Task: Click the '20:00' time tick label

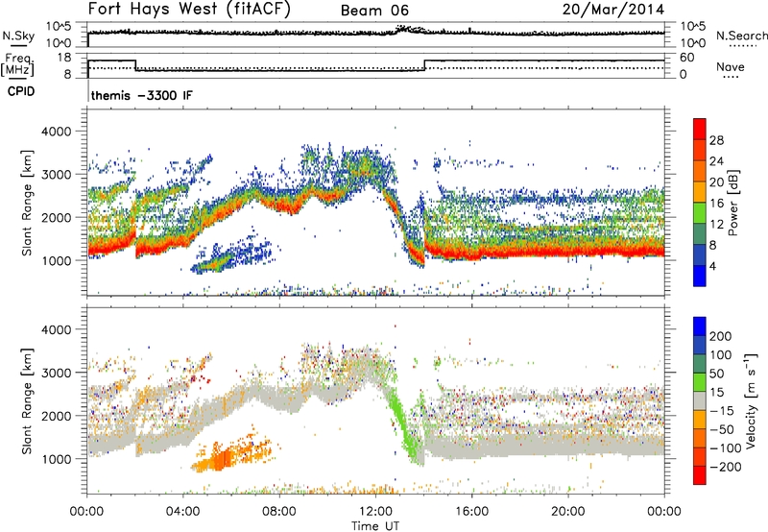Action: point(567,512)
